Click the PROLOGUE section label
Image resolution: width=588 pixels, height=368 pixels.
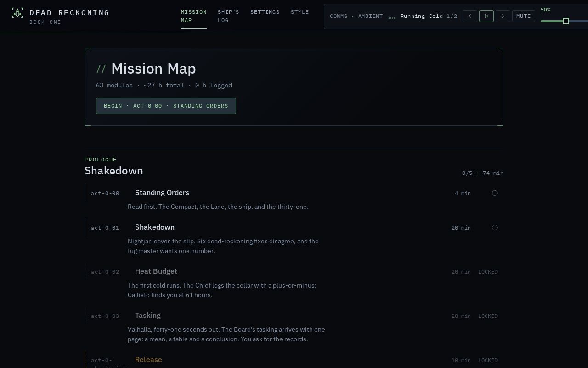point(101,160)
